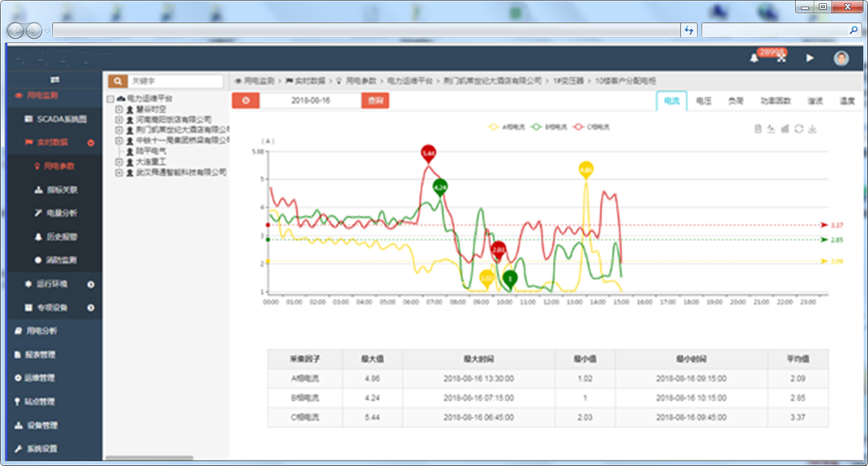Click the play arrow icon in header
The width and height of the screenshot is (868, 466).
[810, 58]
